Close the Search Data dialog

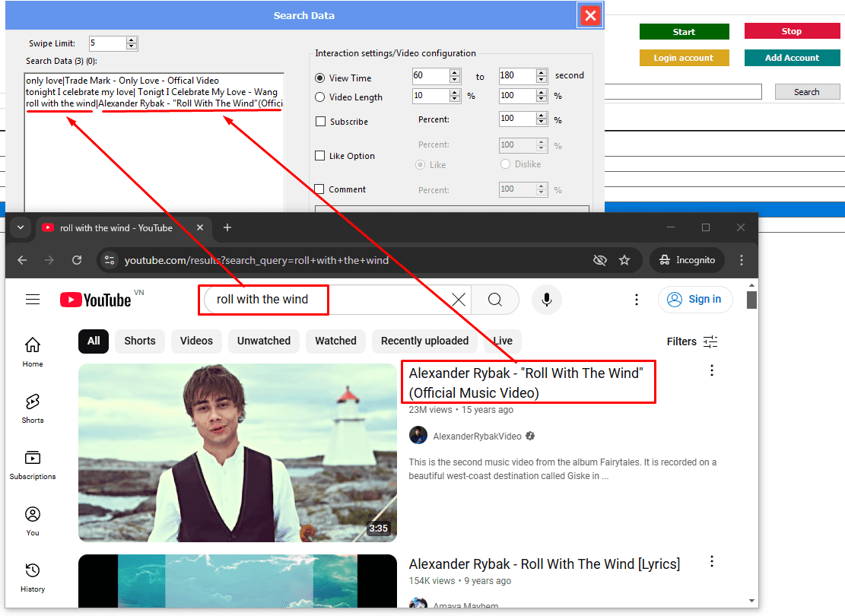(x=590, y=16)
